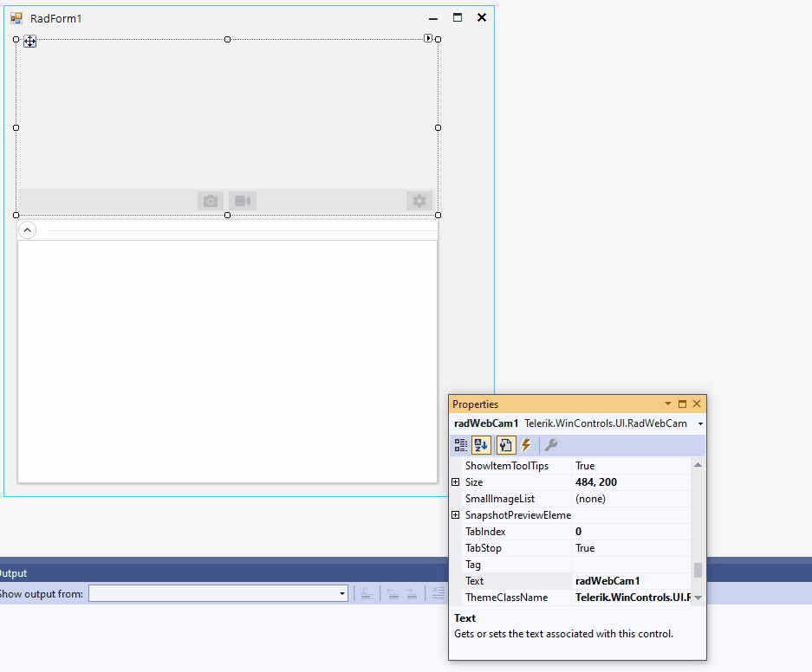The width and height of the screenshot is (812, 672).
Task: Open Property Pages wrench icon
Action: 551,445
